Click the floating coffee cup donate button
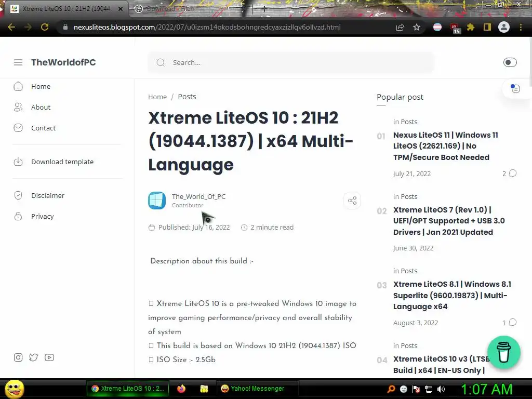 coord(504,353)
